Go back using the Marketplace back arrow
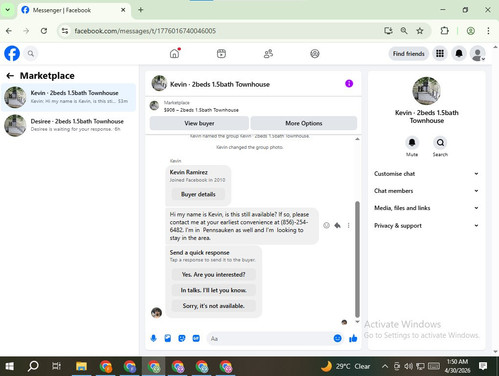The width and height of the screenshot is (499, 376). click(10, 76)
